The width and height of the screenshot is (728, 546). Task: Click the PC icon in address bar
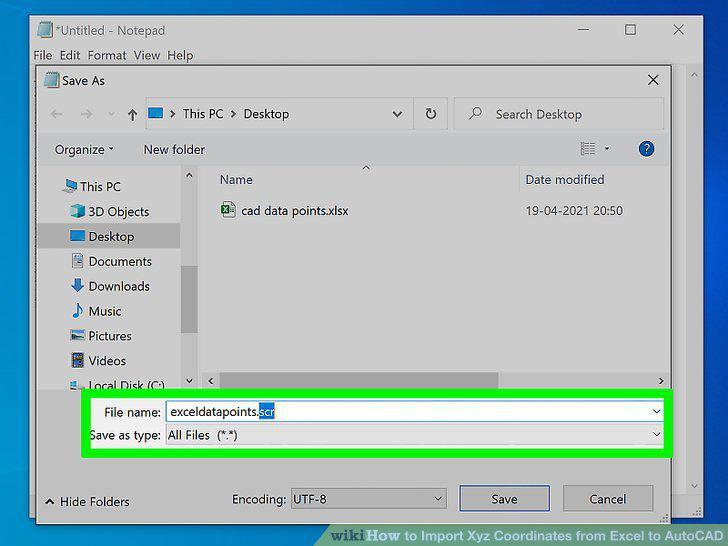(x=156, y=113)
